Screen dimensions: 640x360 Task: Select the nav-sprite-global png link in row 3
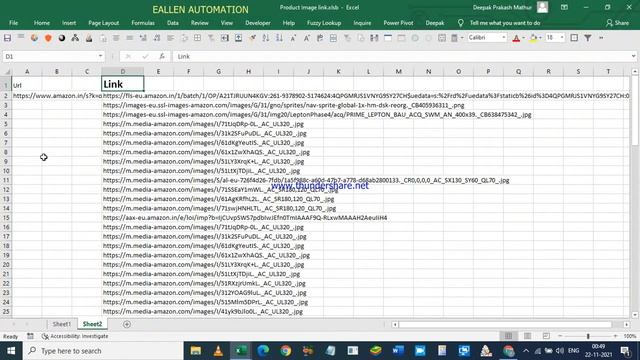click(283, 105)
